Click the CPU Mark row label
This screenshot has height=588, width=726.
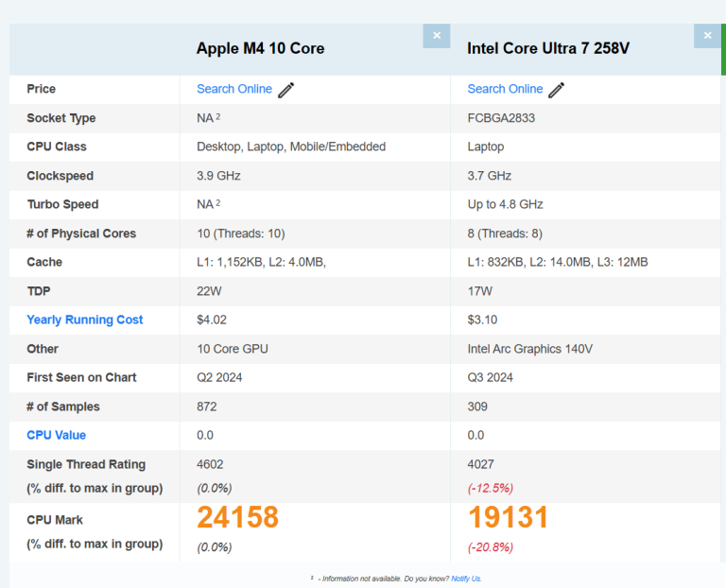pyautogui.click(x=55, y=520)
